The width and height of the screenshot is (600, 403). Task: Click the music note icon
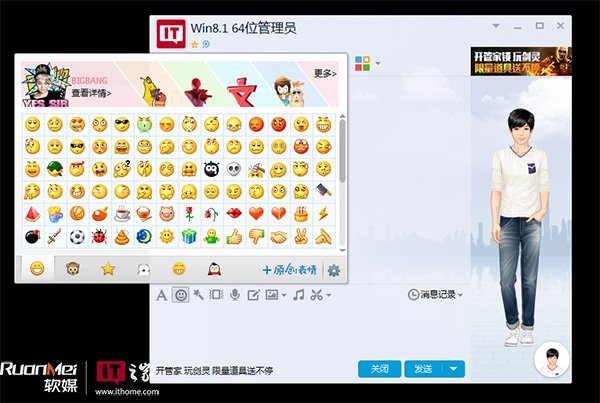[298, 295]
